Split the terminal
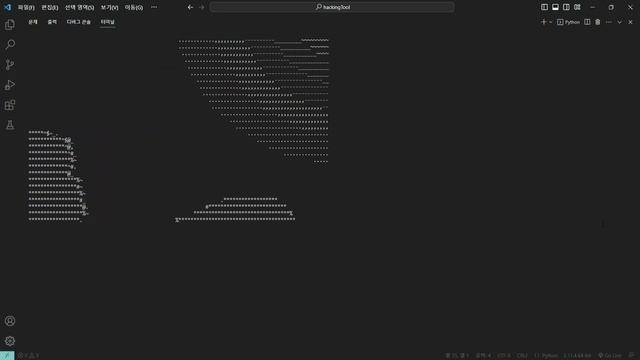 coord(587,22)
